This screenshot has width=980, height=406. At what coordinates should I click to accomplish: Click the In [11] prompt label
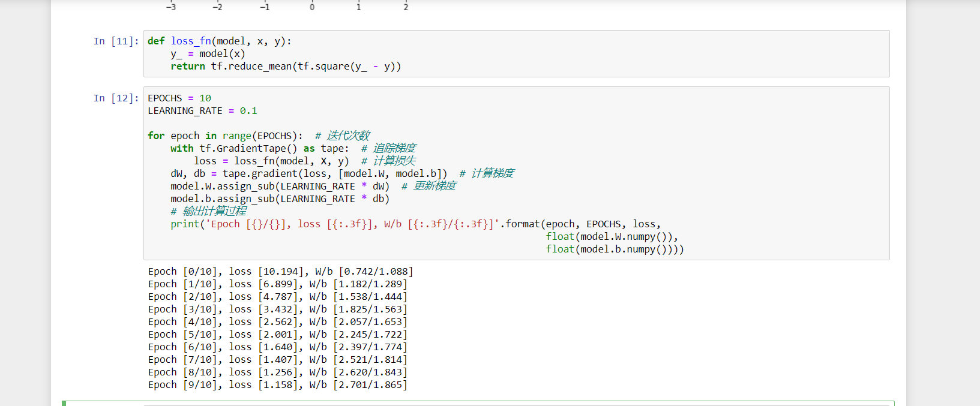coord(116,41)
